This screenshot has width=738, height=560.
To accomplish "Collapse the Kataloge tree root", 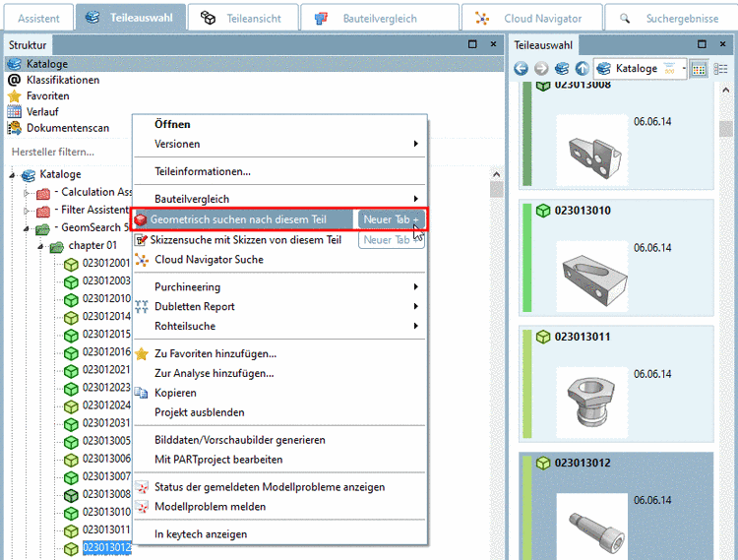I will click(x=12, y=175).
